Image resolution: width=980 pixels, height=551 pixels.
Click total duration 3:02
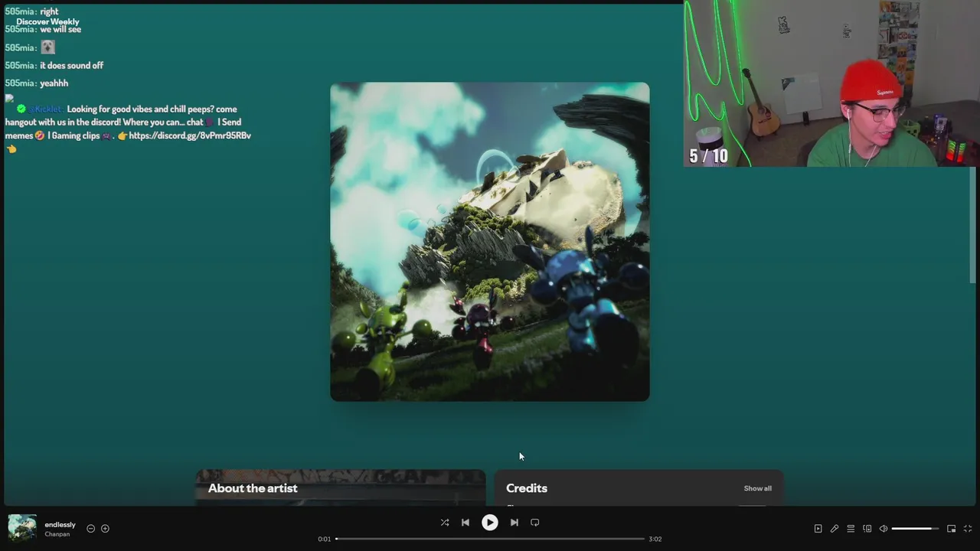click(655, 539)
